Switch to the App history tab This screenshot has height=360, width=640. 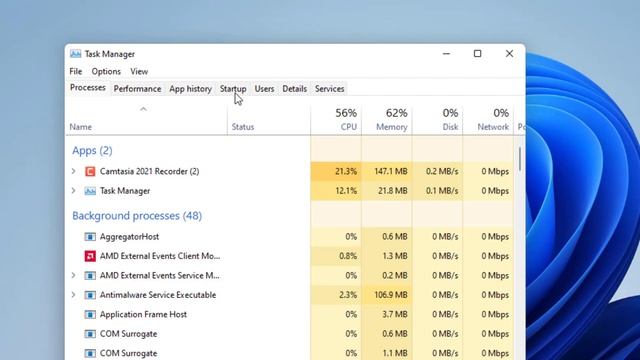(191, 89)
